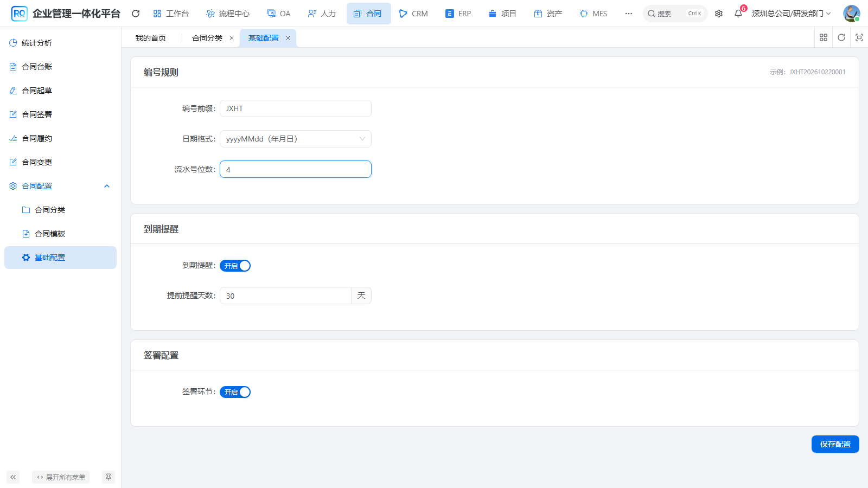Image resolution: width=868 pixels, height=488 pixels.
Task: Close the 合同分类 tab
Action: [x=232, y=38]
